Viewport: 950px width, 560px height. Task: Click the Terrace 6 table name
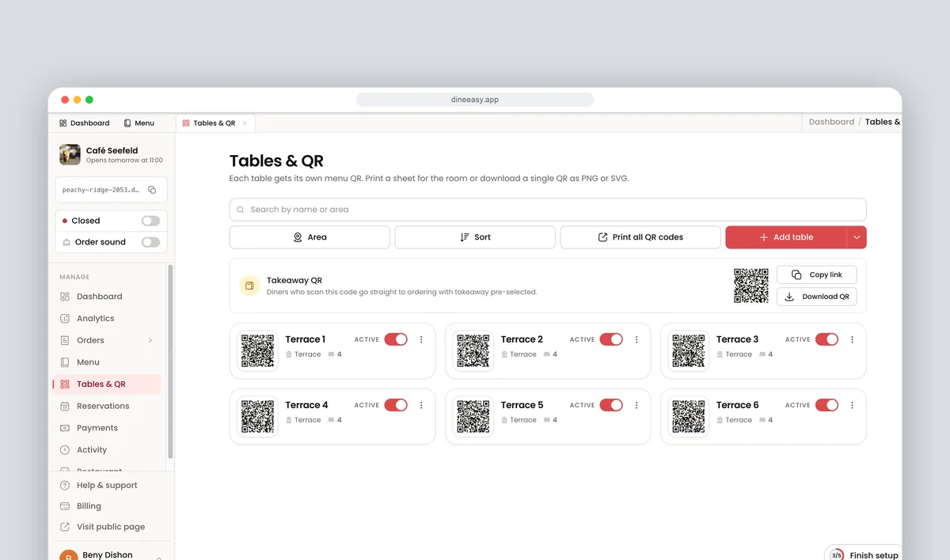pos(737,405)
